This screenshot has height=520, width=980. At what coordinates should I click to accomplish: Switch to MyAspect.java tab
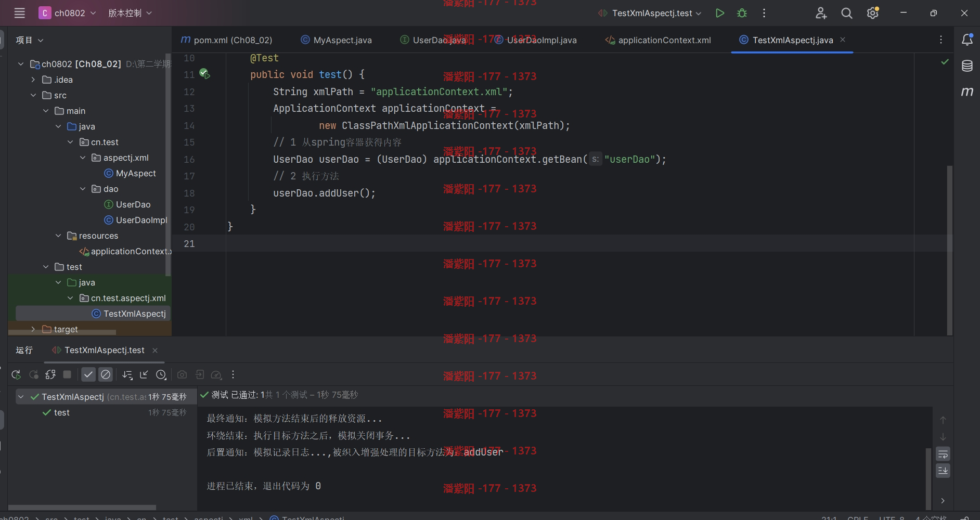(x=337, y=40)
